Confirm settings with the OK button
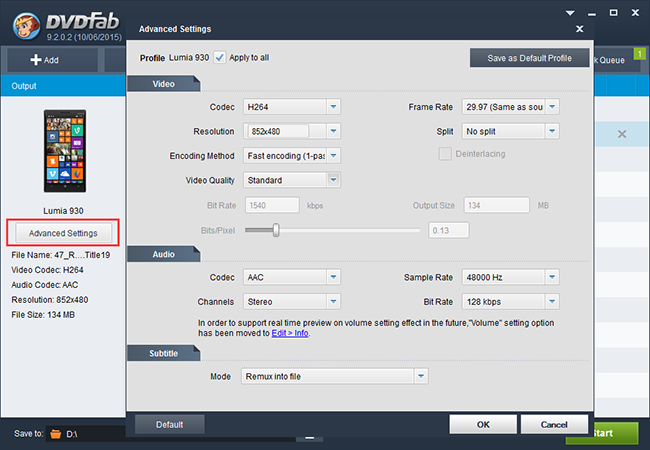 click(x=483, y=425)
